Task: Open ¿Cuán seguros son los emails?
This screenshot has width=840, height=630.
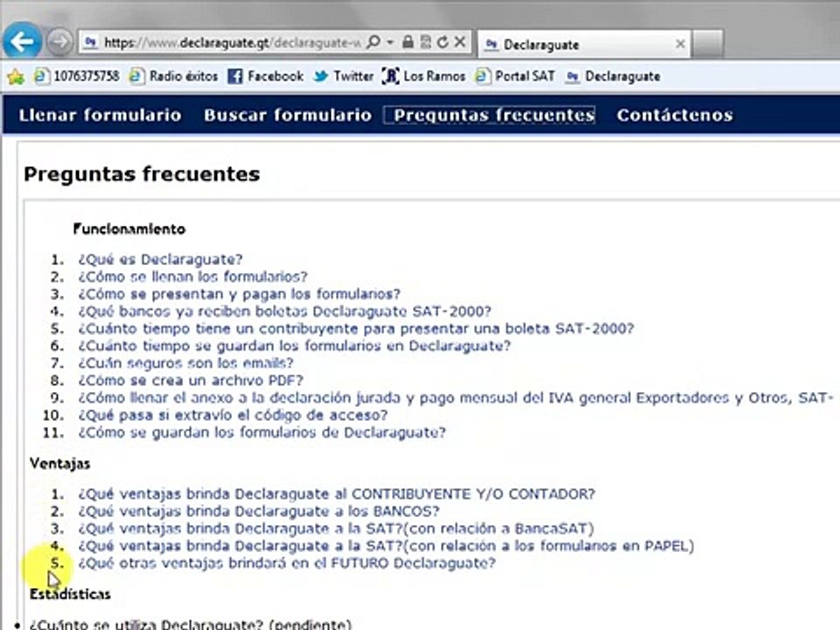Action: (185, 362)
